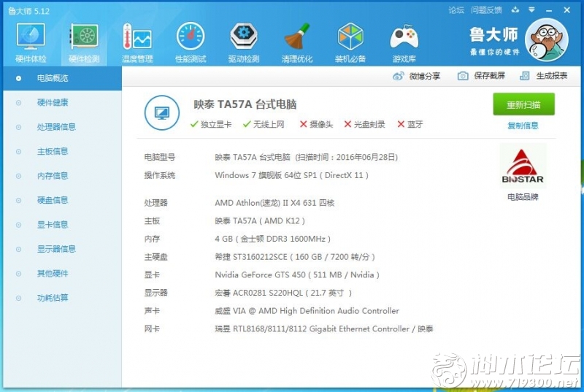
Task: Select 其他硬件 sidebar item
Action: point(62,273)
